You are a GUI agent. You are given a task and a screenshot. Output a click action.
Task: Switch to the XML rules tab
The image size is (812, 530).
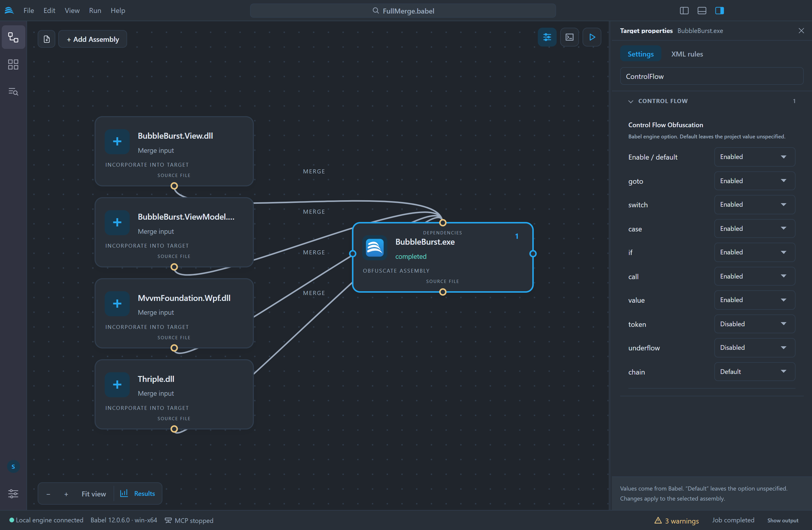point(687,54)
